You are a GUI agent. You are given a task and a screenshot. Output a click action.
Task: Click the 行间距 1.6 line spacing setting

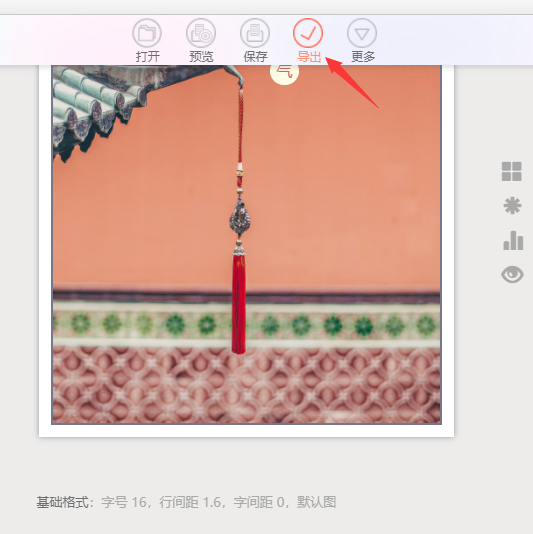(x=190, y=502)
